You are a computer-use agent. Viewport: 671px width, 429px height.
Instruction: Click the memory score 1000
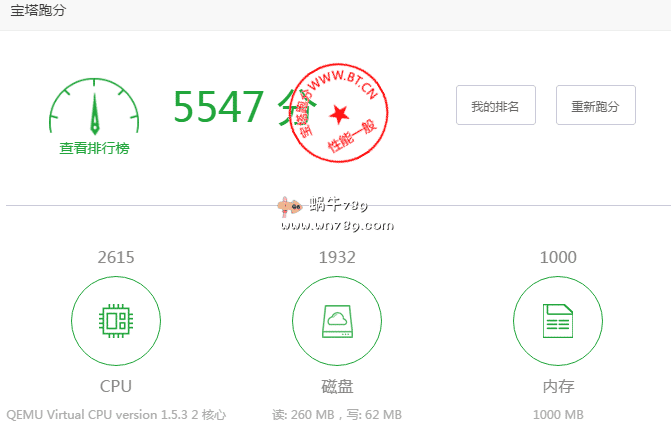click(557, 257)
